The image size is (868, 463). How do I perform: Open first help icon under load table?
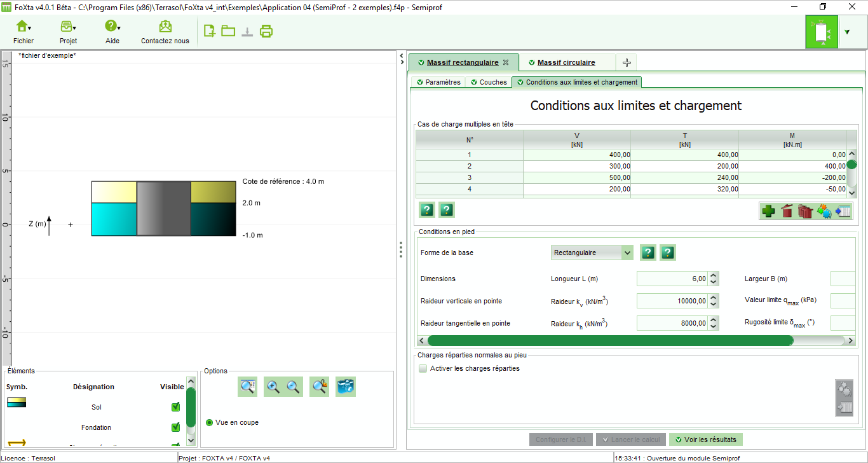[x=427, y=210]
